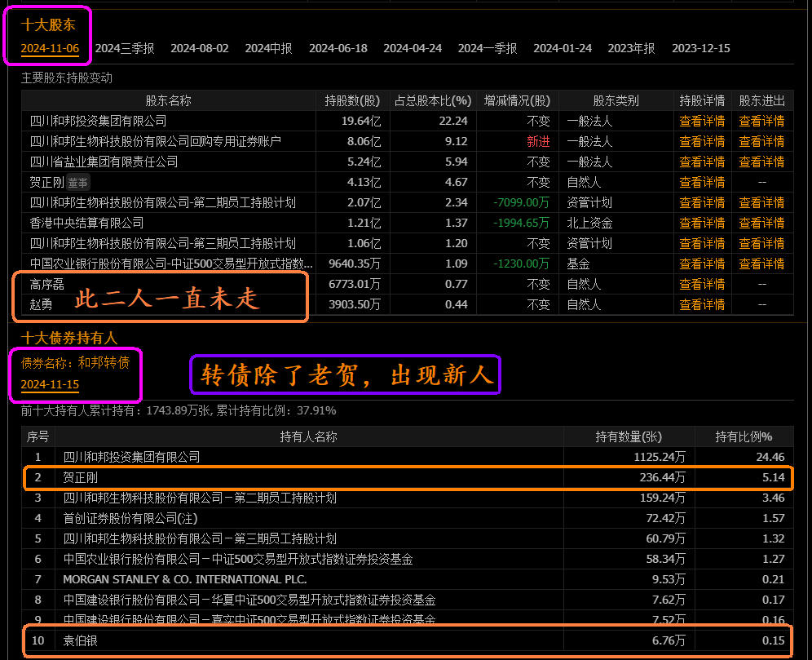Switch to 2024一季报 tab
This screenshot has height=660, width=812.
click(488, 48)
